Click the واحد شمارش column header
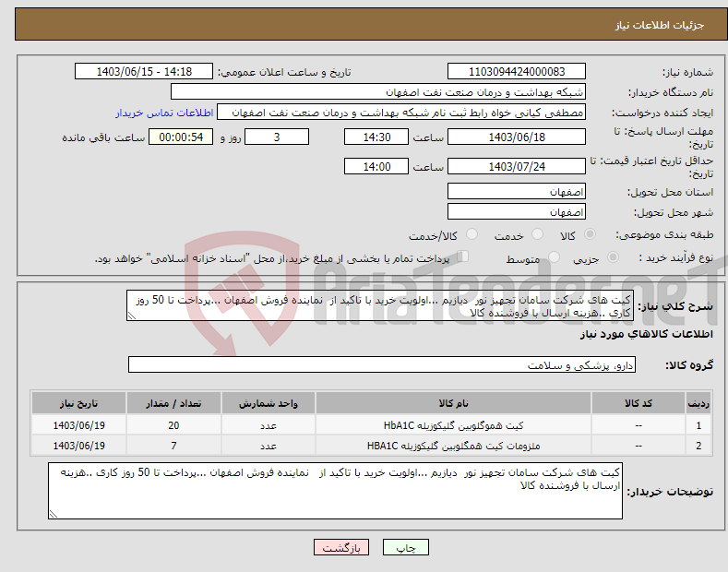 point(269,403)
